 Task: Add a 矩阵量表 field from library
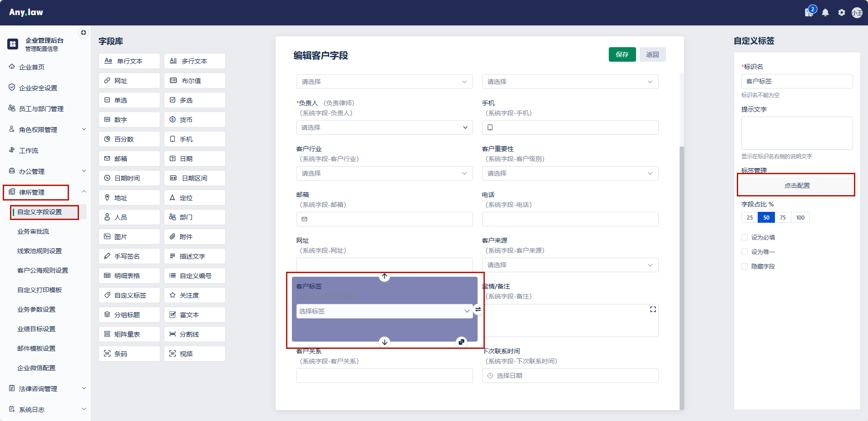coord(129,334)
